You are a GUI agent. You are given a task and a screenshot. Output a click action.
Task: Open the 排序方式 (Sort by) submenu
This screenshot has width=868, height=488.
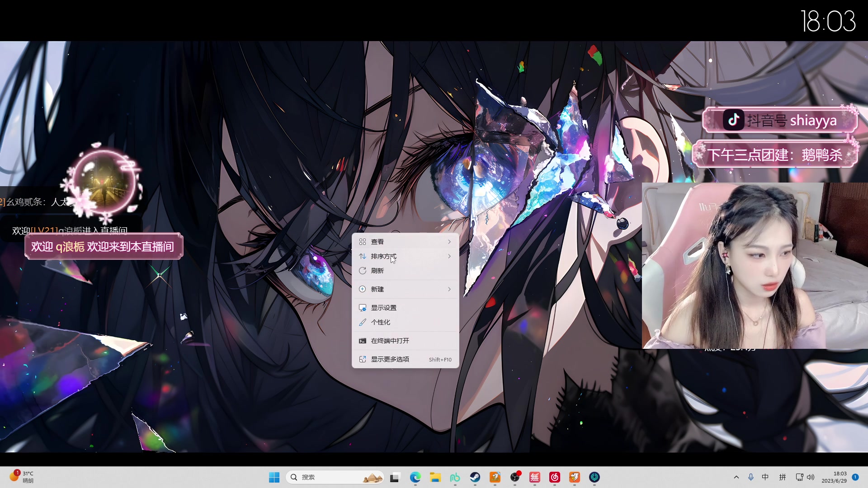pos(405,256)
